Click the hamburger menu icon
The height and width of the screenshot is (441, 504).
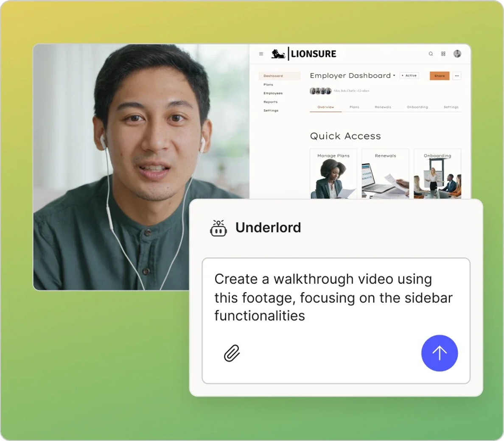[261, 53]
